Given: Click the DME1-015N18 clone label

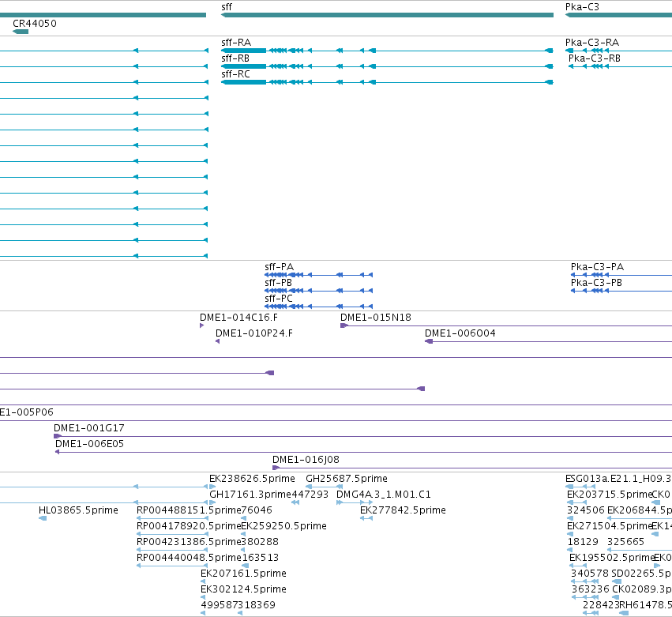Looking at the screenshot, I should point(375,318).
